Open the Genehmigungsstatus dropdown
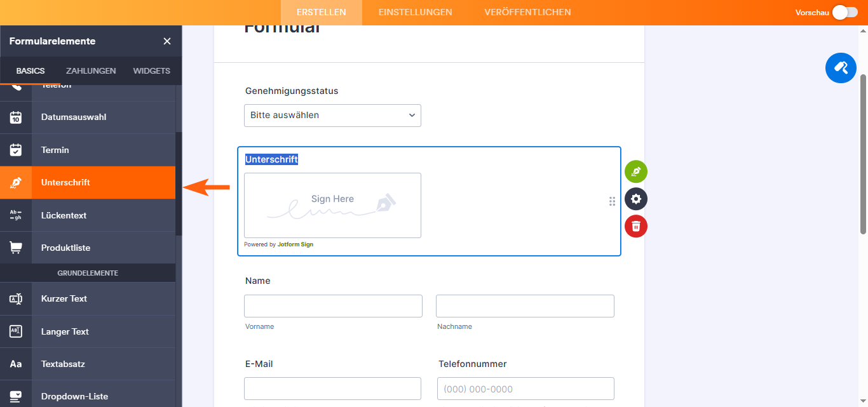This screenshot has width=868, height=407. [x=332, y=116]
